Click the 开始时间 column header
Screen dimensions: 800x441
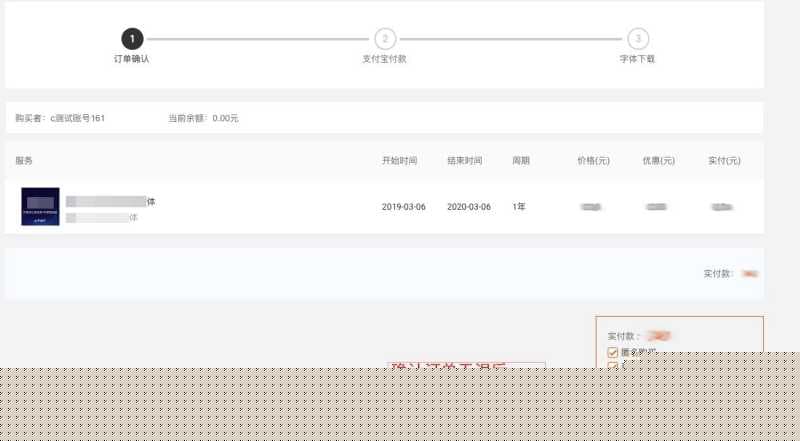click(x=399, y=161)
